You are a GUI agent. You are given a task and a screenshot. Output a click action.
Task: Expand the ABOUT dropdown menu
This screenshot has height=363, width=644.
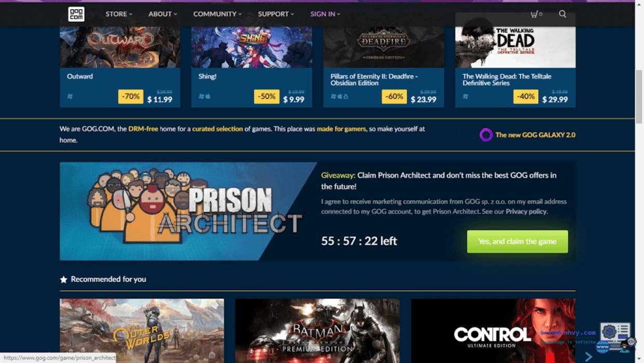click(x=163, y=14)
